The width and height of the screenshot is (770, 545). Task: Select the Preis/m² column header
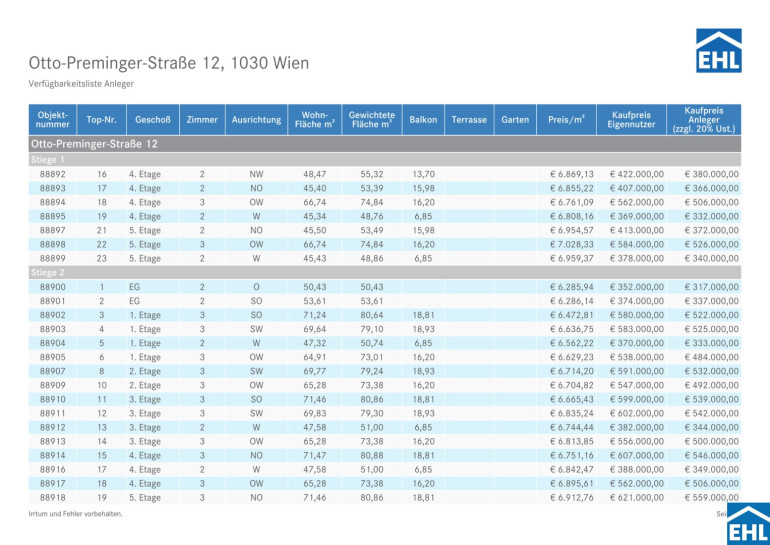pyautogui.click(x=571, y=119)
